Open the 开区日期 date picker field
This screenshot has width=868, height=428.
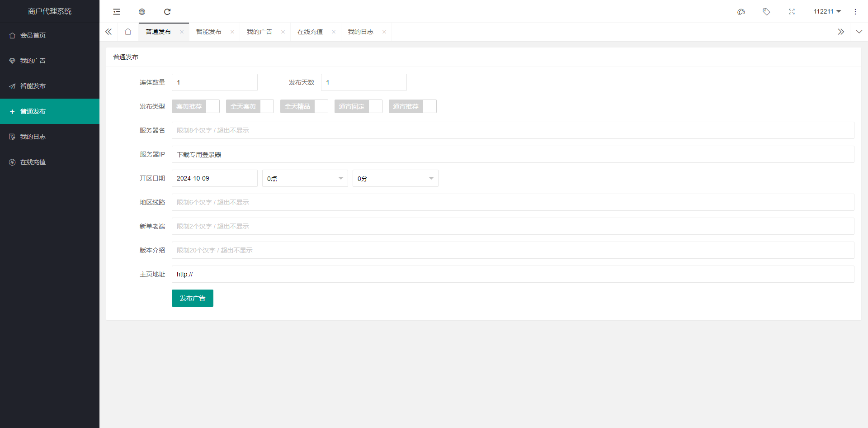215,178
